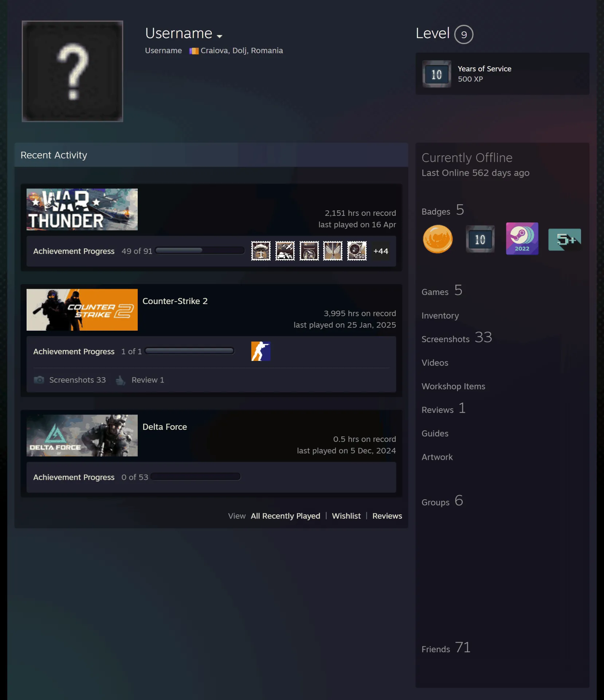Image resolution: width=604 pixels, height=700 pixels.
Task: Click the War Thunder achievement progress bar
Action: tap(200, 250)
